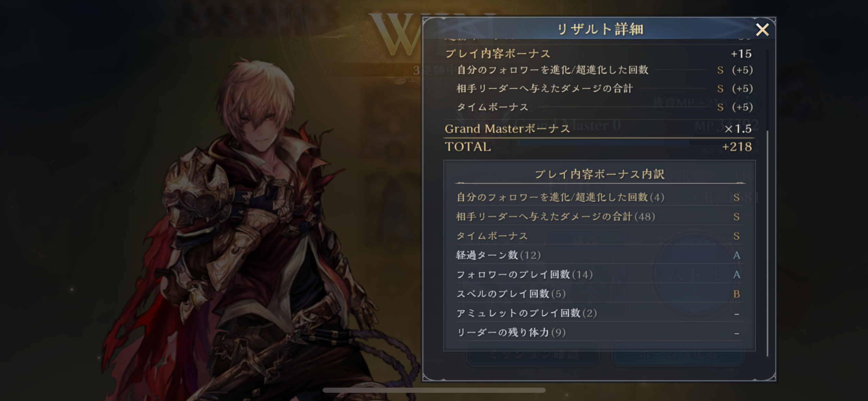Click S rank icon for damage total (48)

[x=736, y=217]
